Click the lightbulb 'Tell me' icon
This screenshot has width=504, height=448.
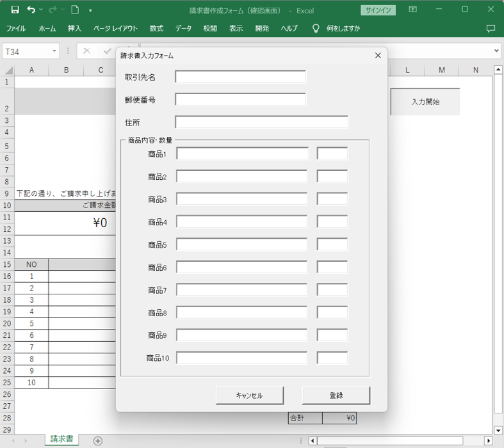[x=315, y=29]
